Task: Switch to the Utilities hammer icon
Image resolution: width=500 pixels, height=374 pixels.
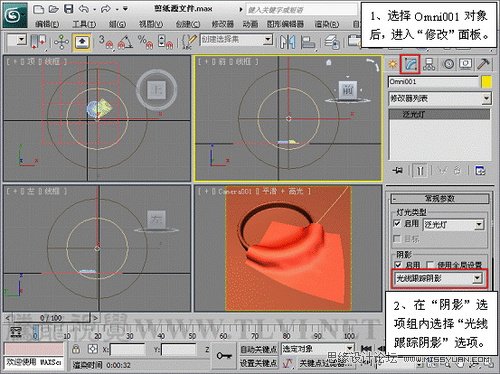Action: [x=483, y=64]
